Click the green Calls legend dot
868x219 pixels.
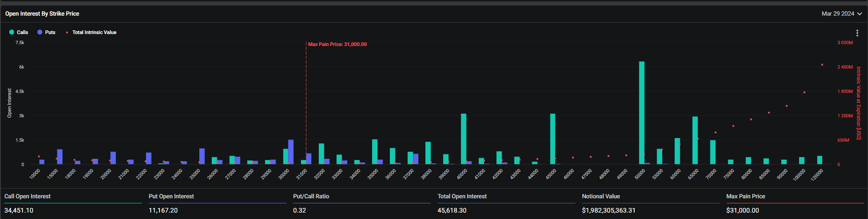(x=11, y=32)
